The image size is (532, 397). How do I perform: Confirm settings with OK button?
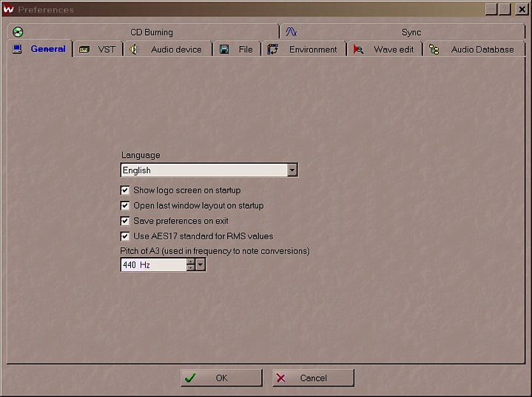221,378
